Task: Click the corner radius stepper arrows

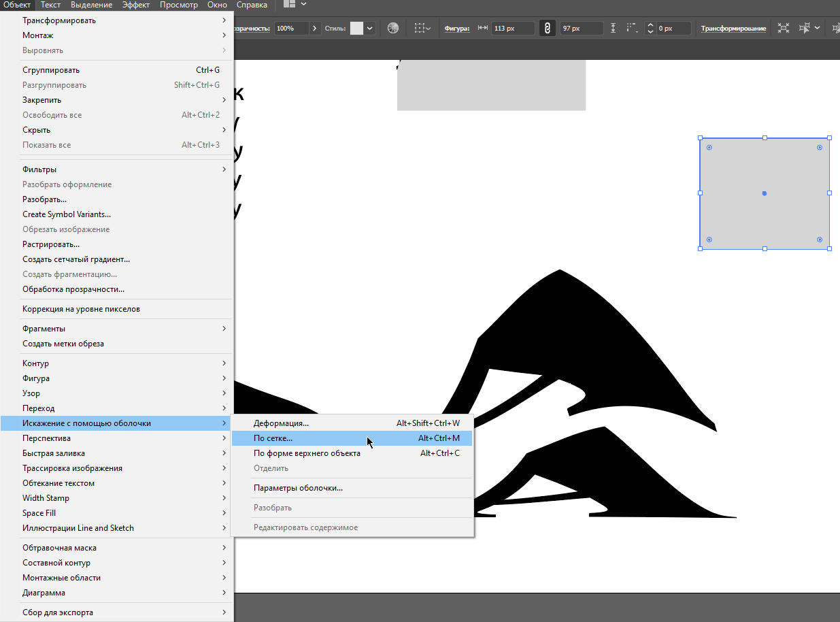Action: click(650, 29)
